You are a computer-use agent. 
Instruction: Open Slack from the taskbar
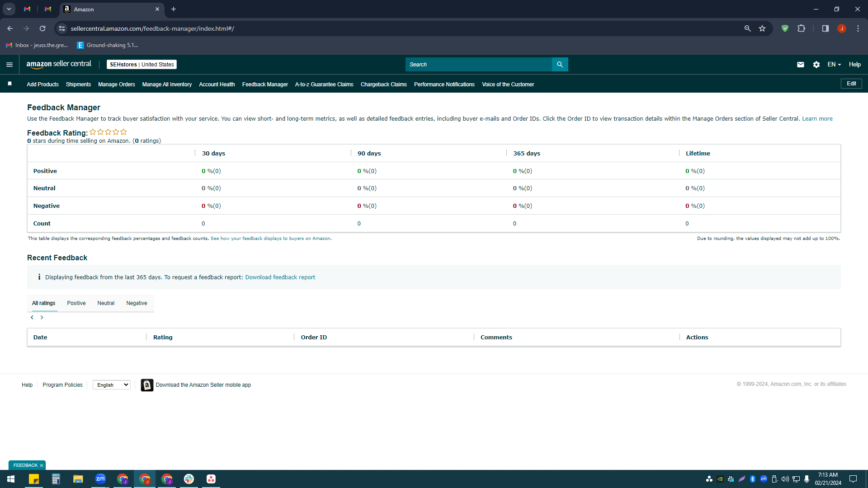pos(189,479)
